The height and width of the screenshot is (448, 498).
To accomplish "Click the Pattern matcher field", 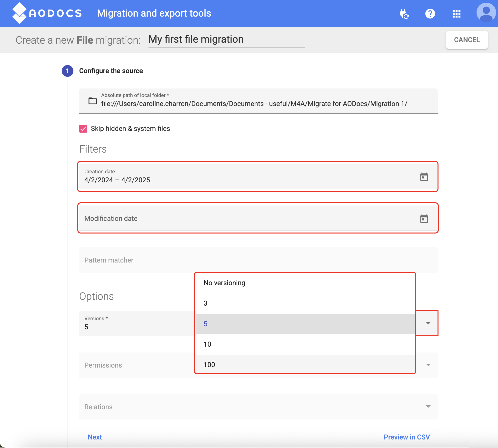I will click(x=258, y=260).
